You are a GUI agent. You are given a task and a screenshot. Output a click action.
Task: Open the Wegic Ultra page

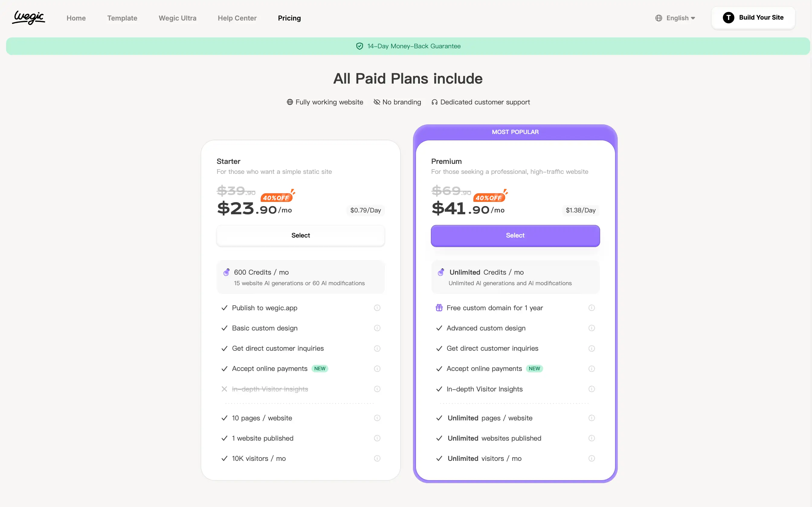point(178,18)
